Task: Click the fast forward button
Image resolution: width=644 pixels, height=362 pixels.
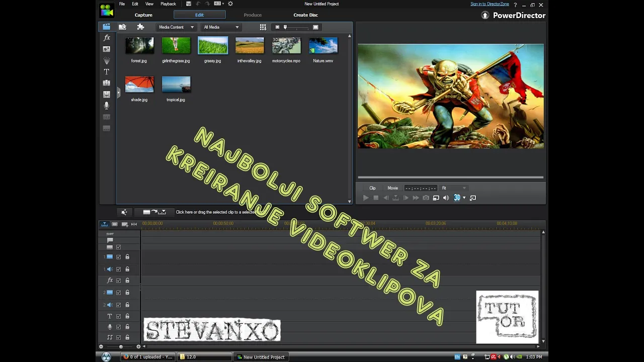Action: pyautogui.click(x=416, y=198)
